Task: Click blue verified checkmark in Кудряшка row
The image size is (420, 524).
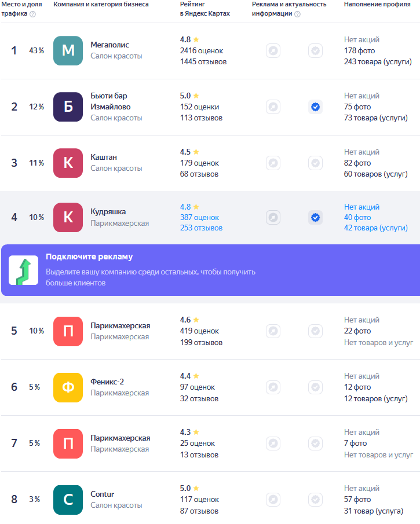Action: point(315,218)
